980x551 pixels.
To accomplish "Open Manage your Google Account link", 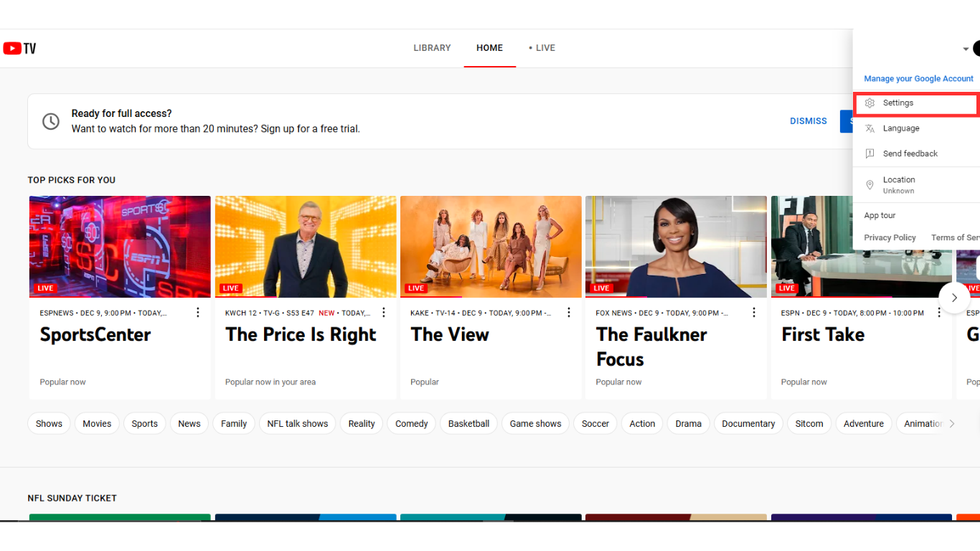I will pos(918,79).
